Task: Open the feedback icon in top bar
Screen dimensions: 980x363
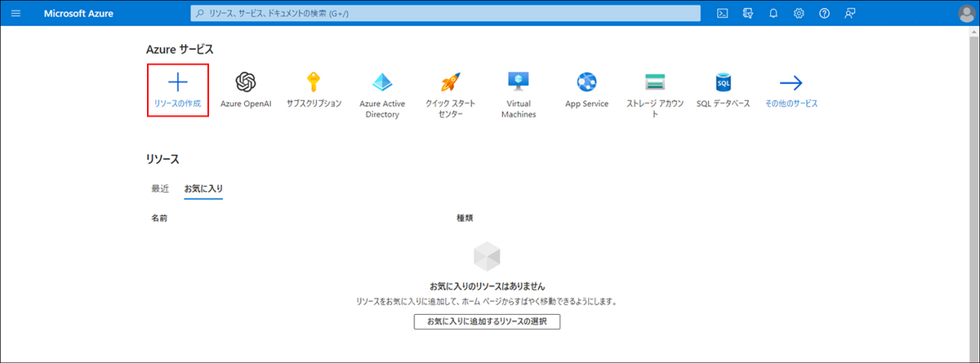Action: [850, 13]
